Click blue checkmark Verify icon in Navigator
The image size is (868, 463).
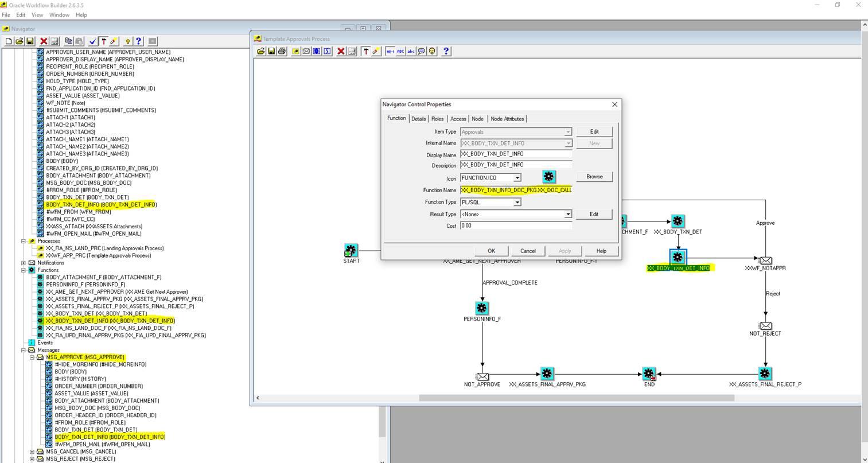[x=93, y=41]
